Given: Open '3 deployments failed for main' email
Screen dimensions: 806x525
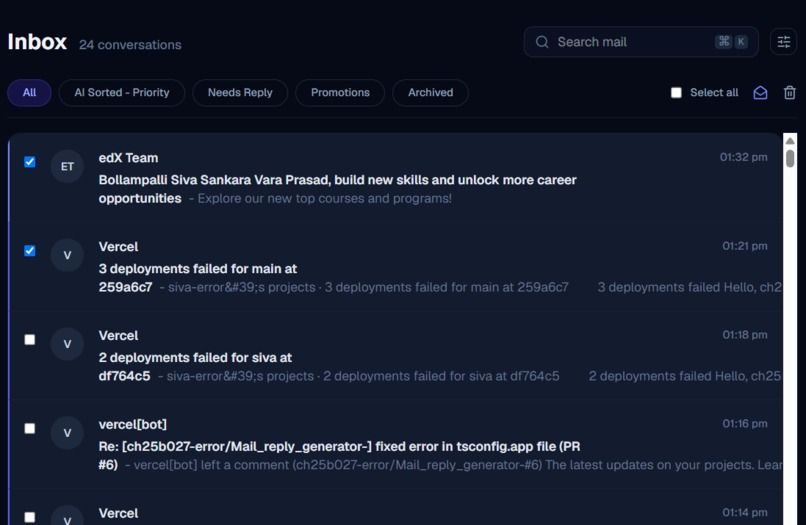Looking at the screenshot, I should 396,267.
